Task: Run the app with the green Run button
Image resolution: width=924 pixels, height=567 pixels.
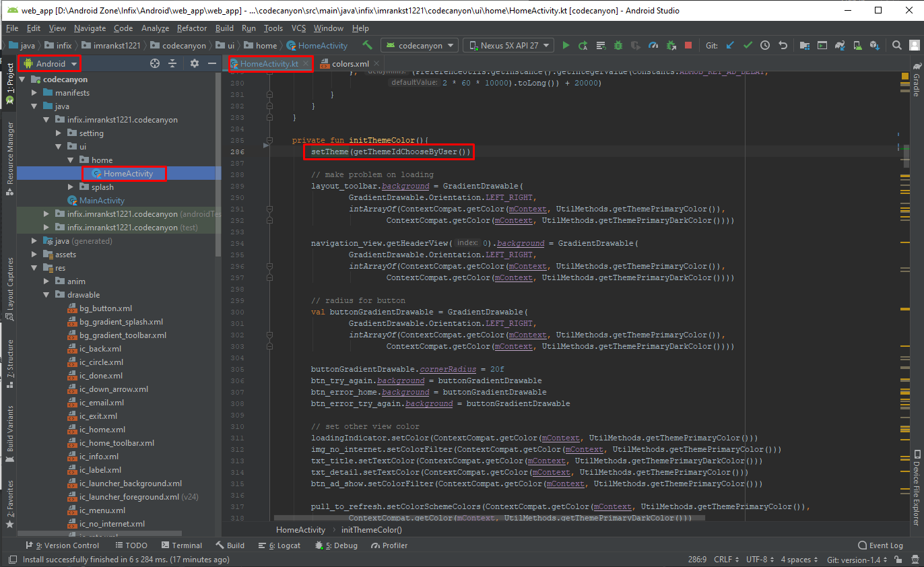Action: click(566, 45)
